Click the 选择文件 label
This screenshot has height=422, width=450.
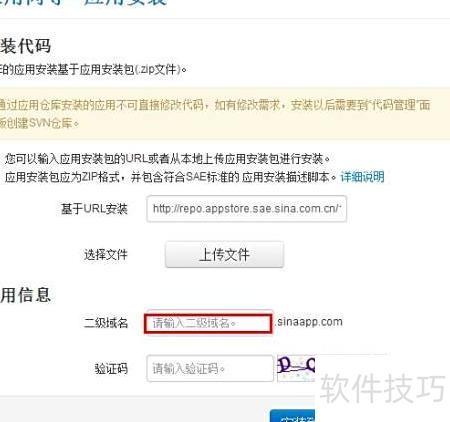[106, 255]
